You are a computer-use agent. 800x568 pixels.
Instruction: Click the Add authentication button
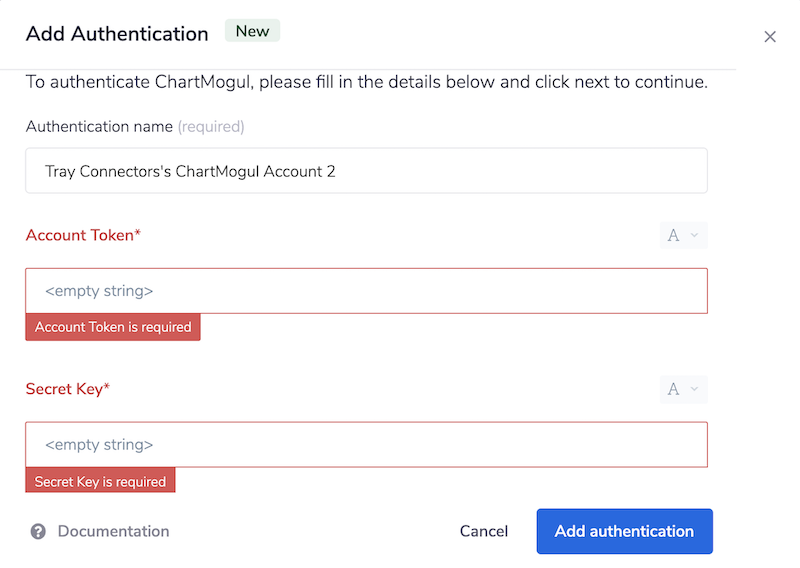point(624,531)
